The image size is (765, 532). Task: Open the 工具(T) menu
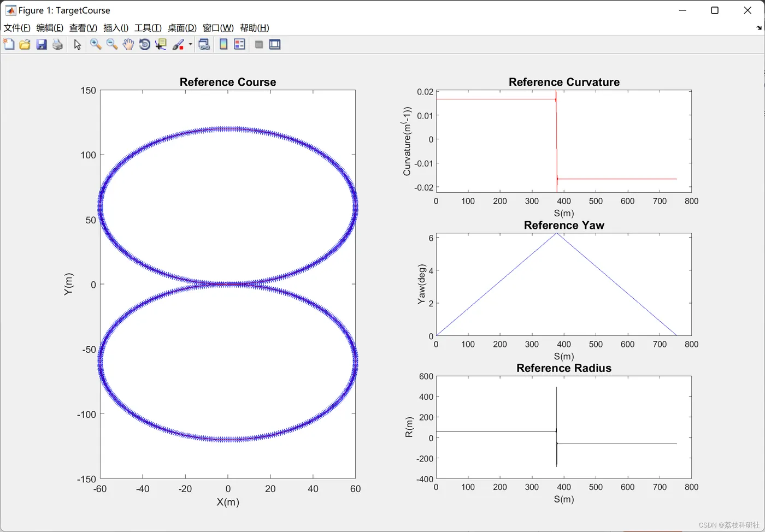pos(148,28)
